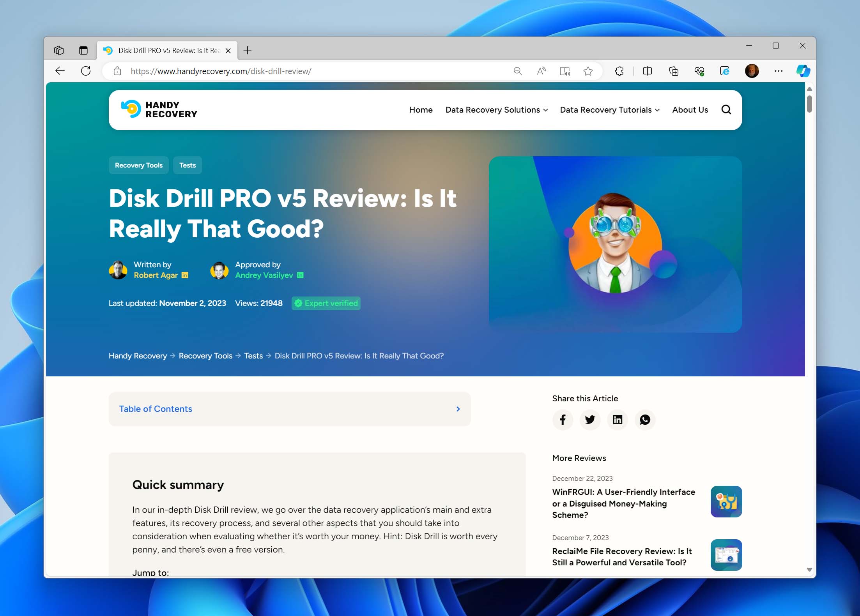The width and height of the screenshot is (860, 616).
Task: Reload the page with the refresh icon
Action: pyautogui.click(x=86, y=71)
